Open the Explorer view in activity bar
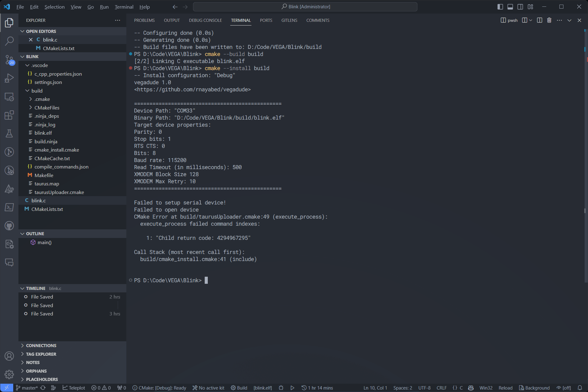 (x=9, y=23)
